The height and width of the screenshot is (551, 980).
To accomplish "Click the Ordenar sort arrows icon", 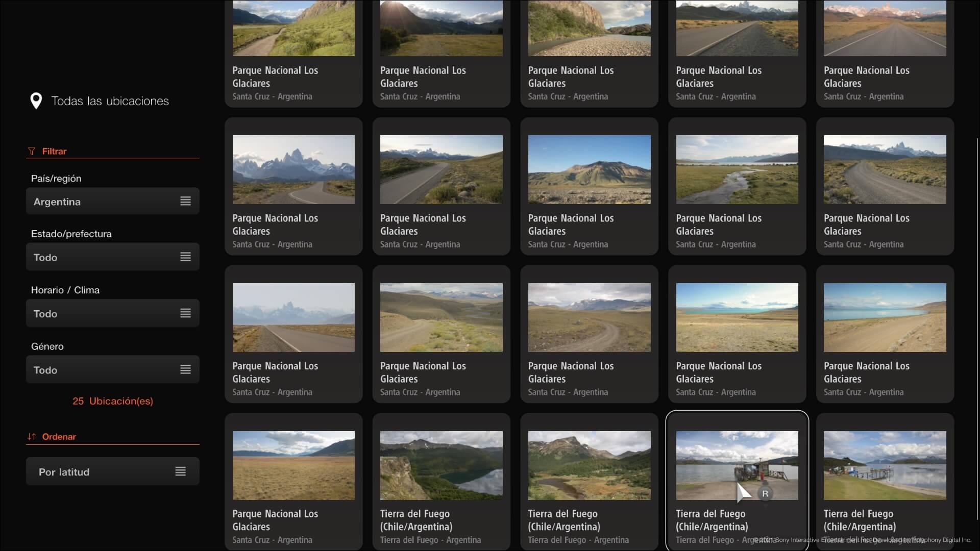I will click(x=32, y=437).
